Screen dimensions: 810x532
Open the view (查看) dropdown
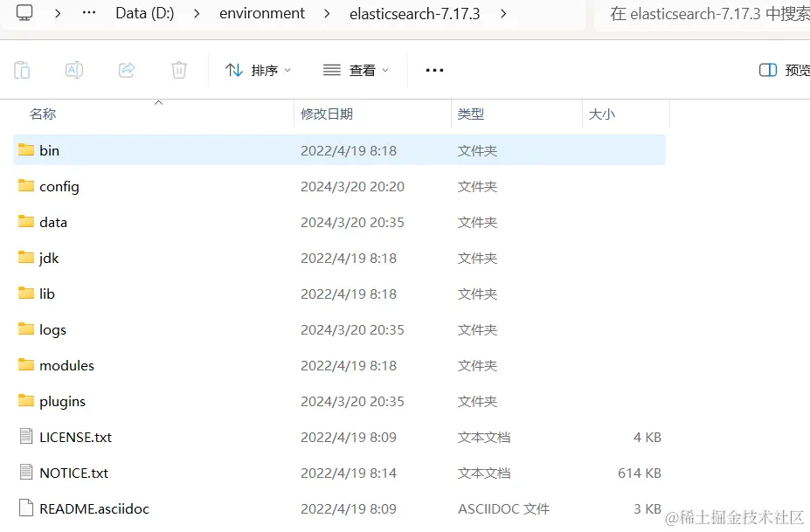click(x=356, y=70)
